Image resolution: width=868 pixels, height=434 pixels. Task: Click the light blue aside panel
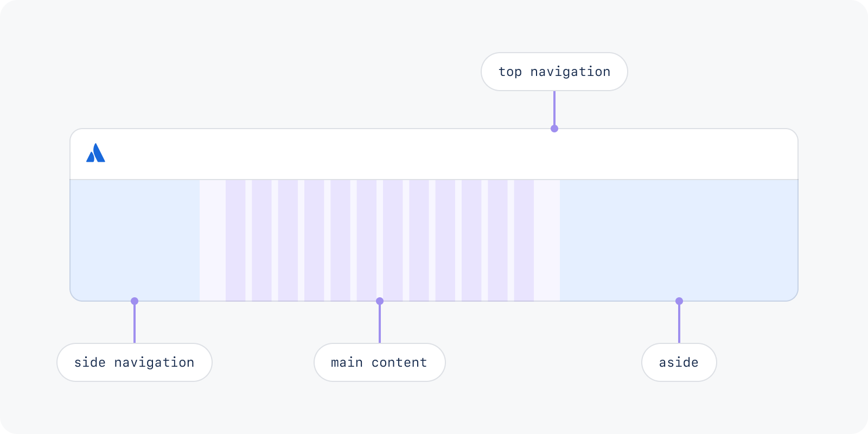(679, 240)
